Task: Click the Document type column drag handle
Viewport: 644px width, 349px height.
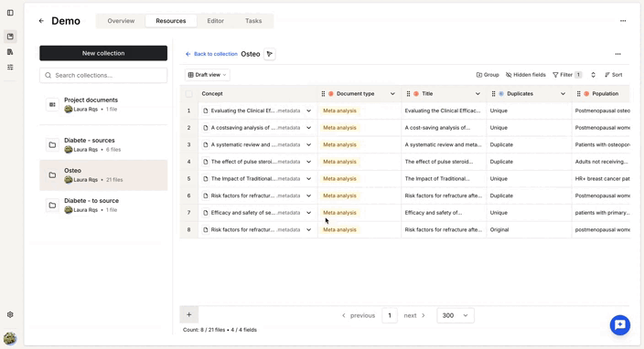Action: [x=323, y=94]
